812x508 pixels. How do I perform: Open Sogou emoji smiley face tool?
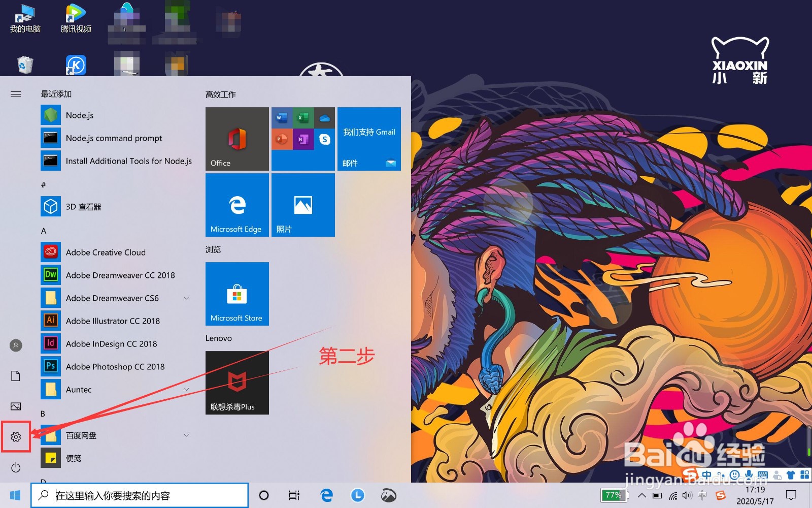[734, 475]
